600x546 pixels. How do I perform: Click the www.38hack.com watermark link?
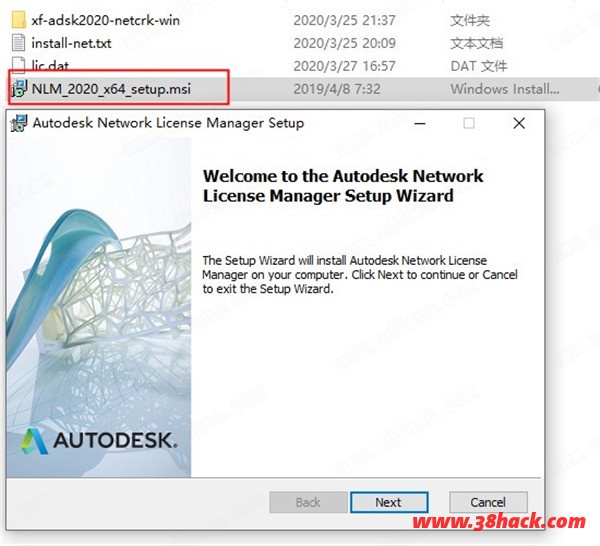coord(499,522)
